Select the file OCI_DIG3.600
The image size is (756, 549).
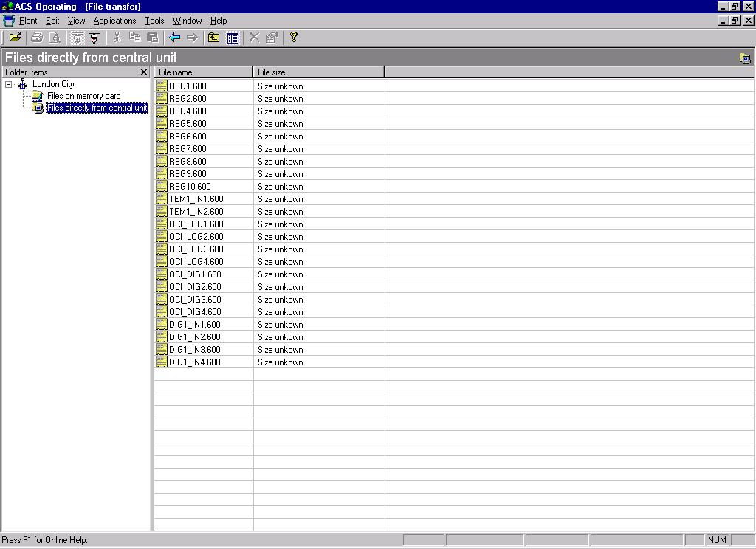(x=195, y=300)
